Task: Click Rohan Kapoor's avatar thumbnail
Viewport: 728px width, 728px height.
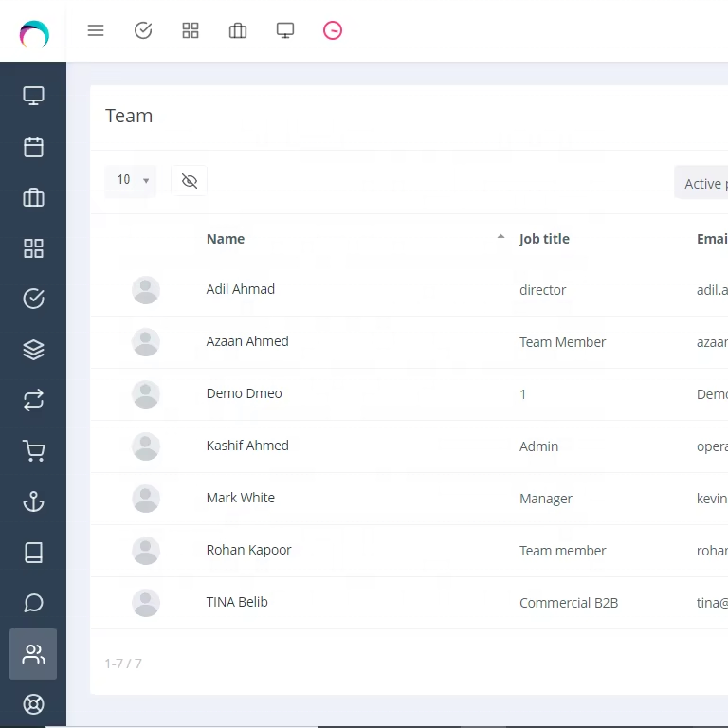Action: [x=146, y=550]
